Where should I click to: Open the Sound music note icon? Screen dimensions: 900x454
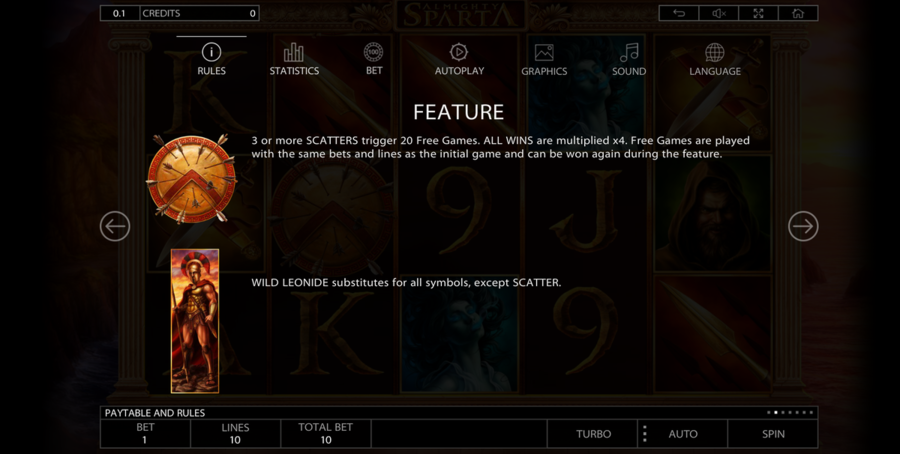coord(629,53)
